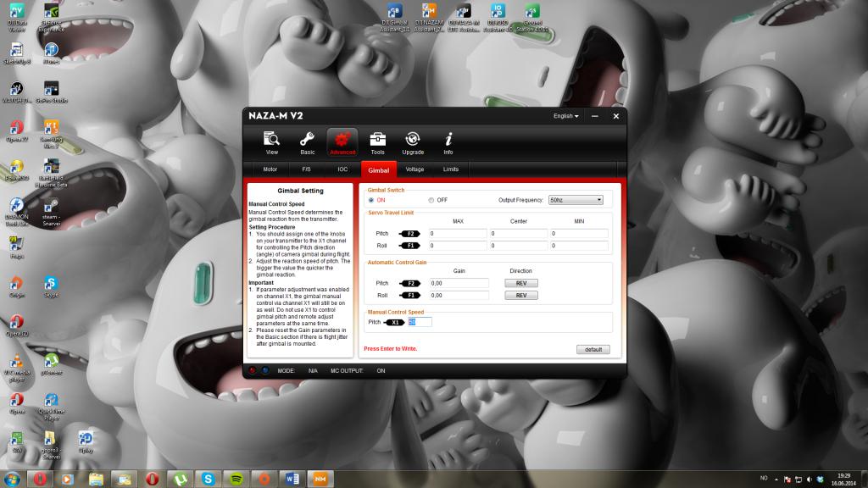Open the Basic wrench icon
Image resolution: width=868 pixels, height=488 pixels.
pos(307,141)
